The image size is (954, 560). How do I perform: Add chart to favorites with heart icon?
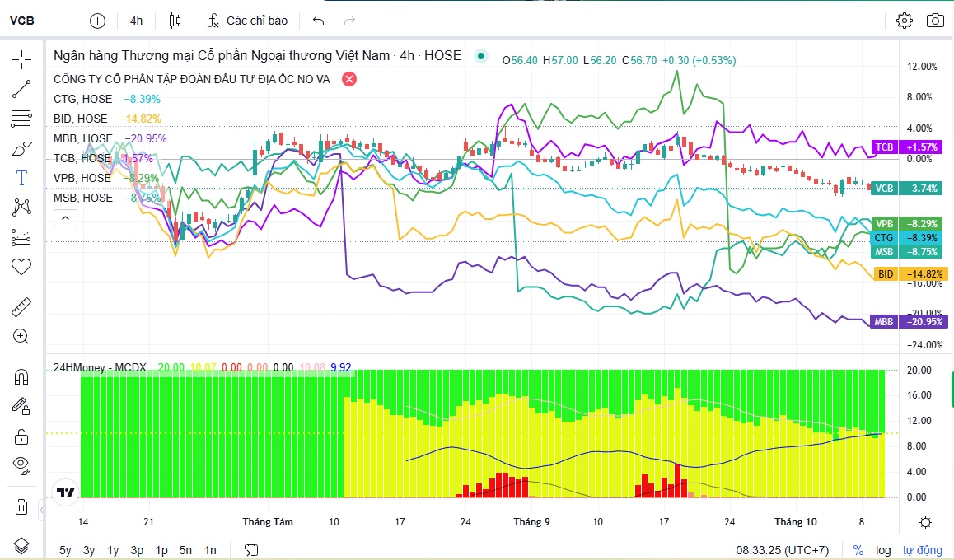tap(21, 266)
